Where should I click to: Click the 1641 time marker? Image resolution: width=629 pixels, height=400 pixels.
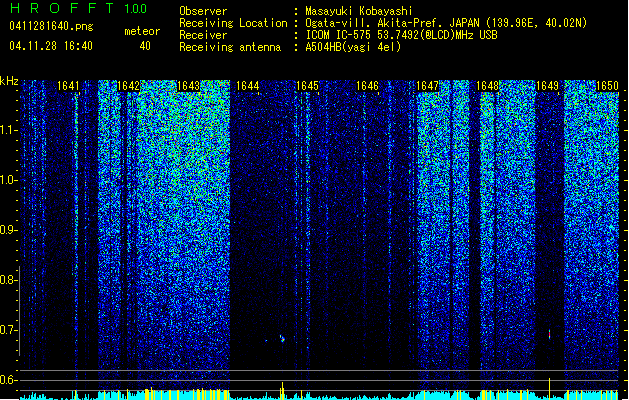click(68, 86)
